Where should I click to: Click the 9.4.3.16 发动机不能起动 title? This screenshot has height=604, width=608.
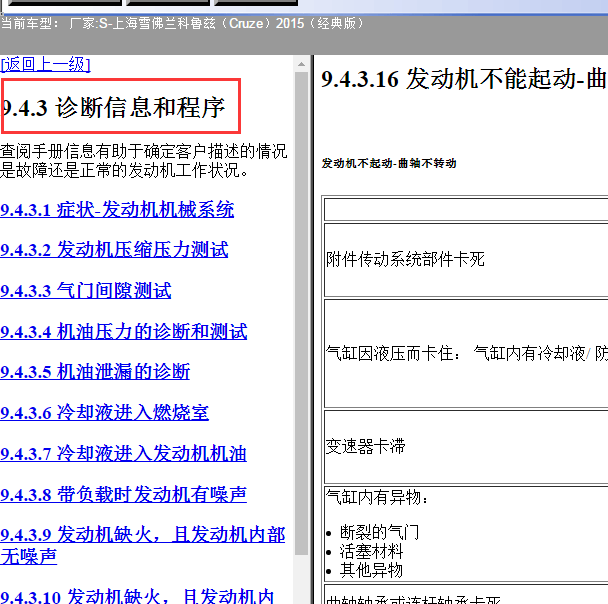[x=464, y=79]
